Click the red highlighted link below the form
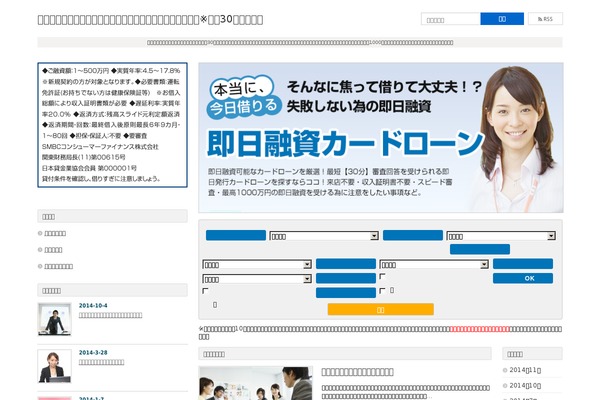 coord(479,329)
